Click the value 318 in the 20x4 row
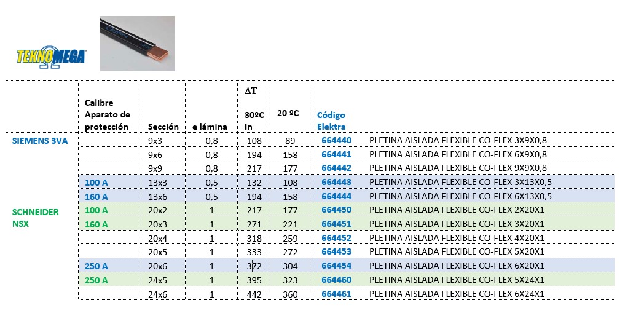 [254, 239]
